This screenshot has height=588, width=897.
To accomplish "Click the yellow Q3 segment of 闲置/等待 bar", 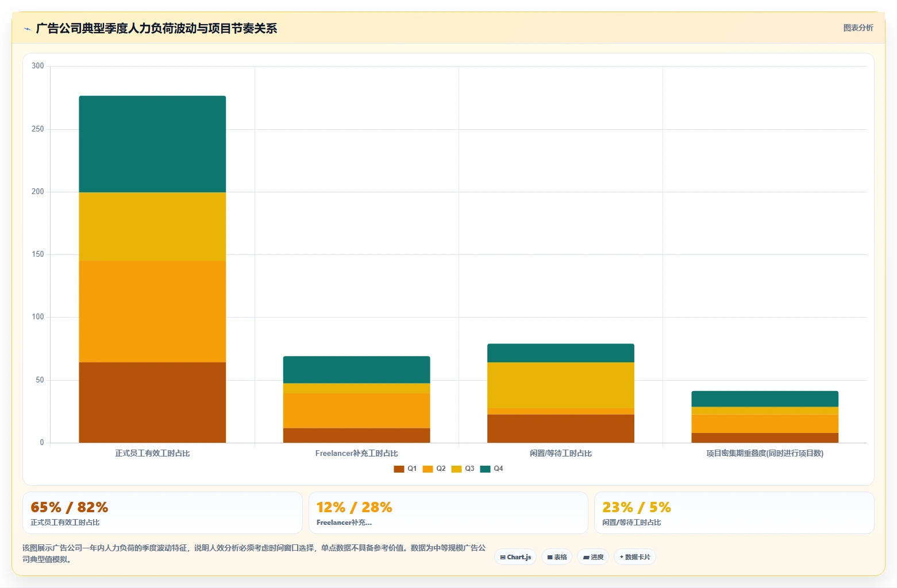I will pyautogui.click(x=561, y=385).
